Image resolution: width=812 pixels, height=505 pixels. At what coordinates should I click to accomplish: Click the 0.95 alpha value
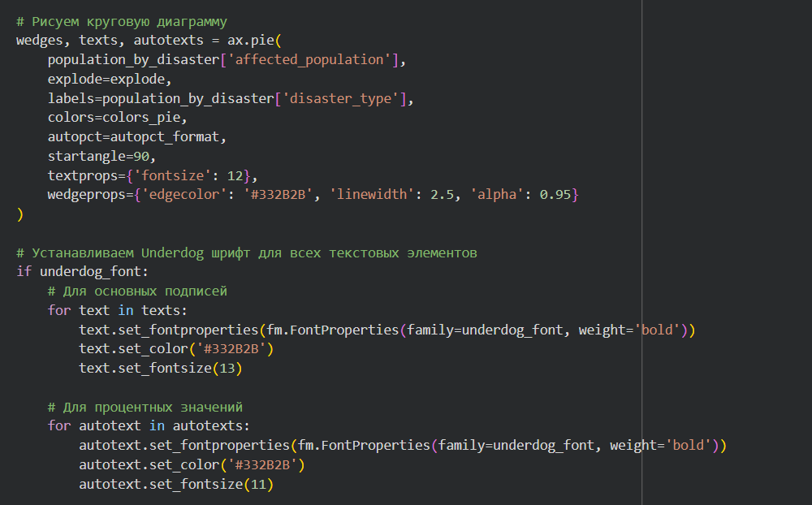555,195
